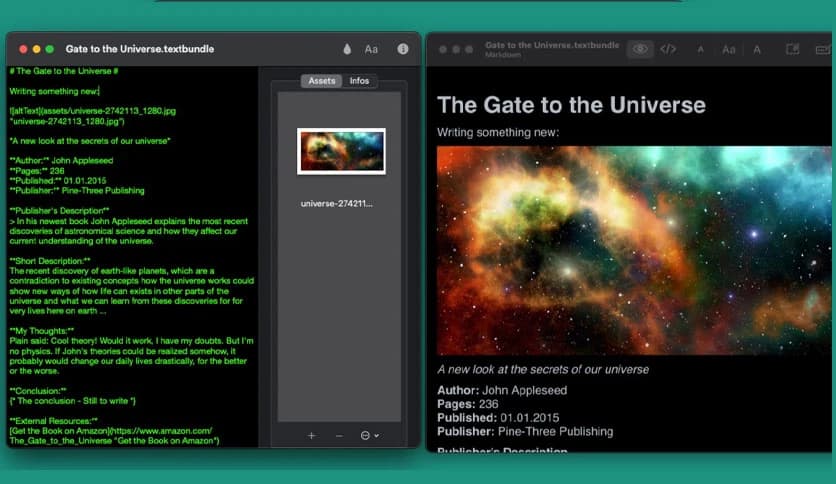Click the asset name 'universe-274211...'
The image size is (836, 484).
[336, 204]
